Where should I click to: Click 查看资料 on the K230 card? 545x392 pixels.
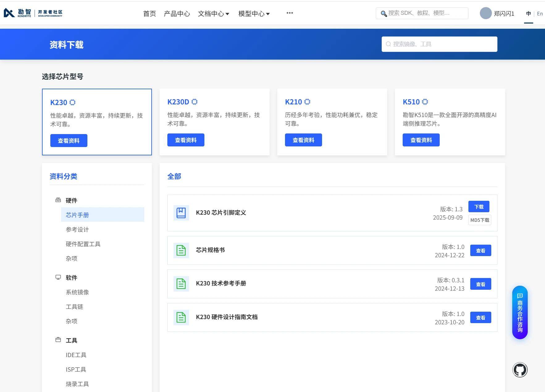coord(69,141)
